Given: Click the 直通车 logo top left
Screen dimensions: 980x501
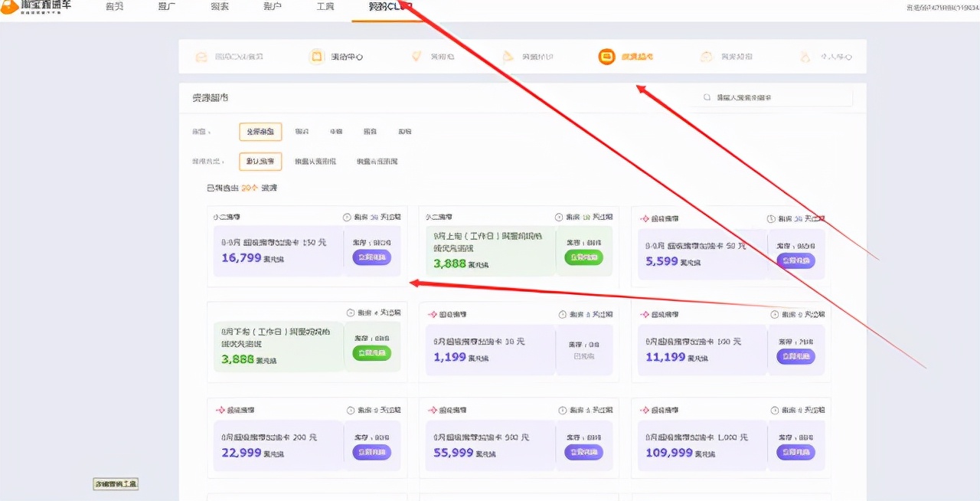Looking at the screenshot, I should tap(34, 8).
